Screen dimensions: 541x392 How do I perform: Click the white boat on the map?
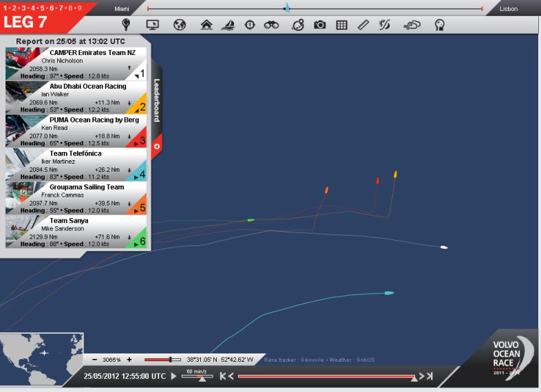point(444,247)
